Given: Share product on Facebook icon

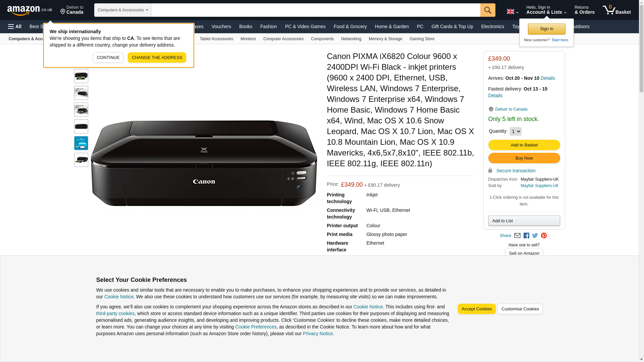Looking at the screenshot, I should click(526, 236).
